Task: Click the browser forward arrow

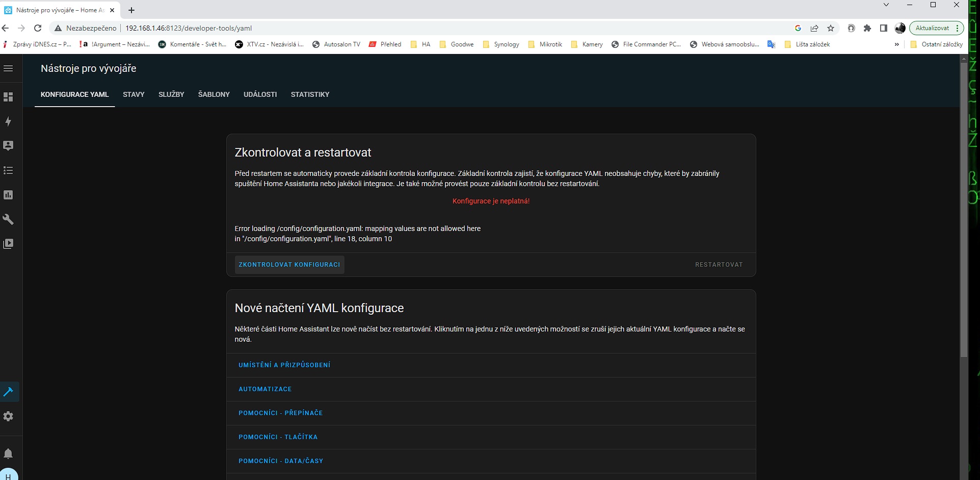Action: [21, 28]
